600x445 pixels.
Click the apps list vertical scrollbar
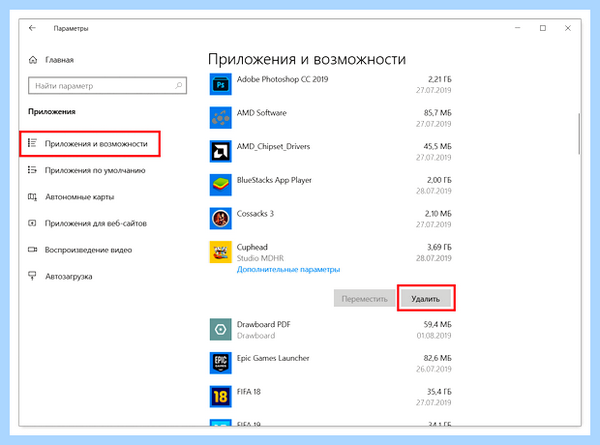pos(579,134)
